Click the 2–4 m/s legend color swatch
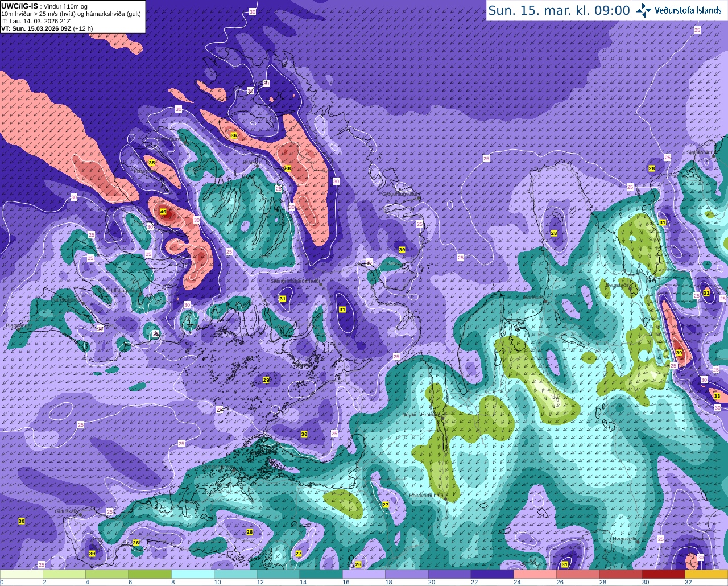 click(64, 574)
